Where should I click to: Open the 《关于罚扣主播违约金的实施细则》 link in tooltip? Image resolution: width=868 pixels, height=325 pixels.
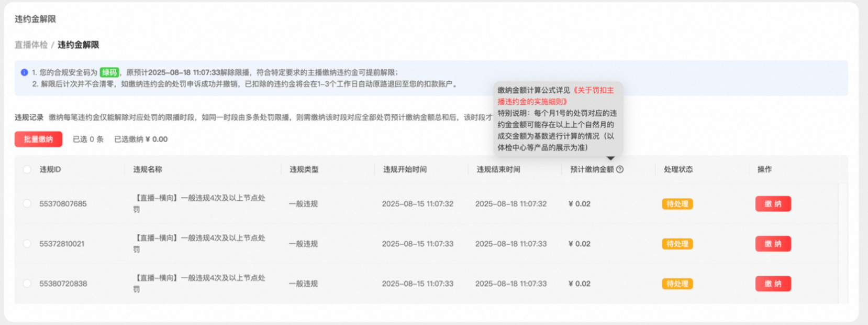click(555, 96)
